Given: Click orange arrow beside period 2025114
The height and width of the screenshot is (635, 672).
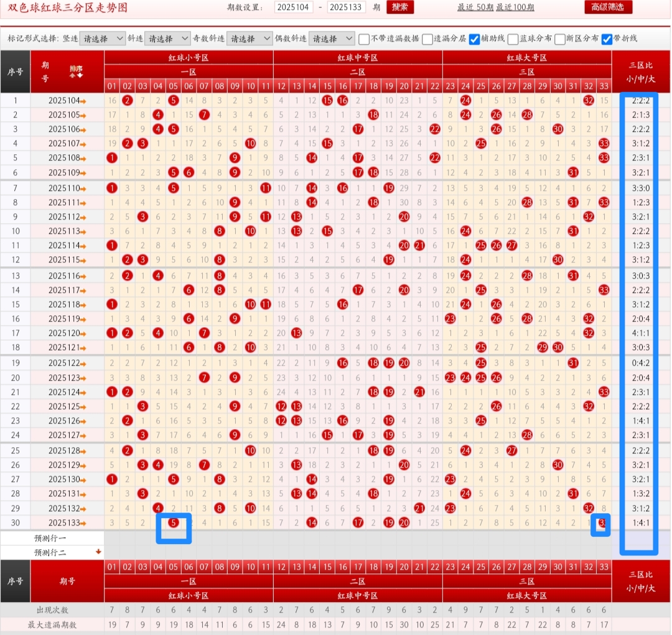Looking at the screenshot, I should point(83,246).
